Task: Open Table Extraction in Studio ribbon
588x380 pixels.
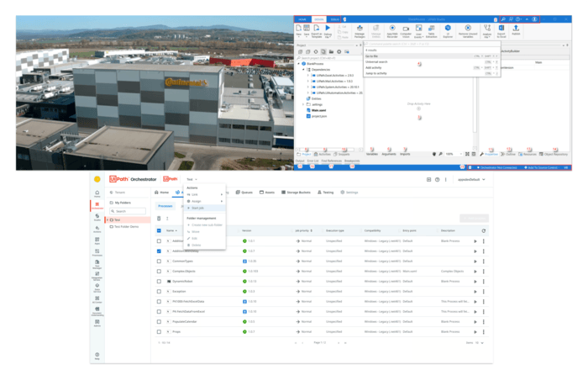Action: pyautogui.click(x=431, y=31)
